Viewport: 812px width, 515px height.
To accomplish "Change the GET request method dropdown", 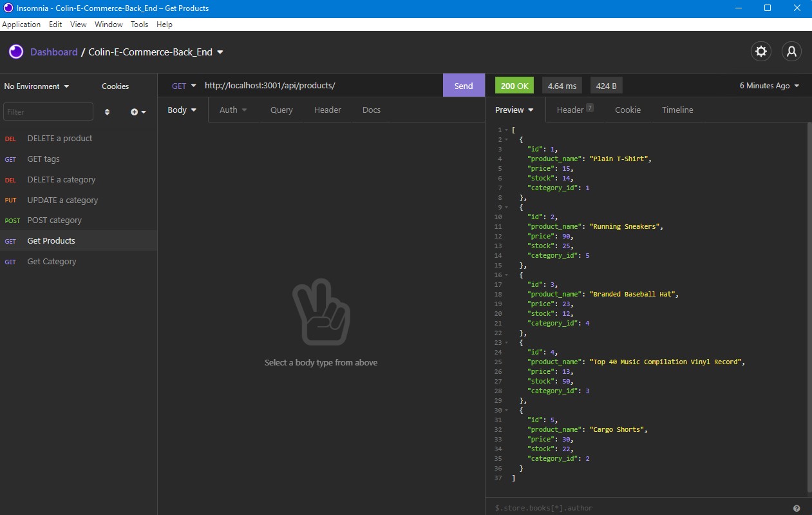I will [x=184, y=86].
